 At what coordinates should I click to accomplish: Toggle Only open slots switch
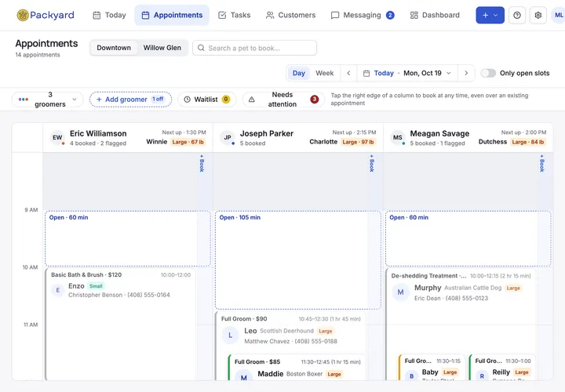[488, 73]
